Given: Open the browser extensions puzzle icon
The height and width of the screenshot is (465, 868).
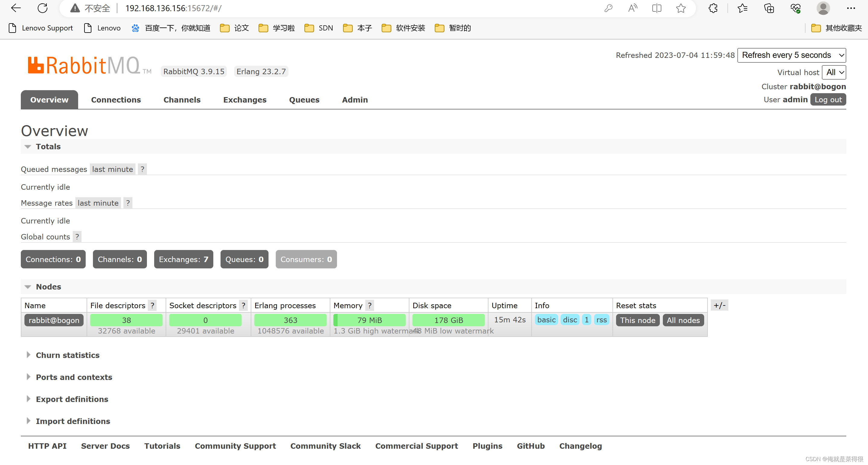Looking at the screenshot, I should click(713, 8).
